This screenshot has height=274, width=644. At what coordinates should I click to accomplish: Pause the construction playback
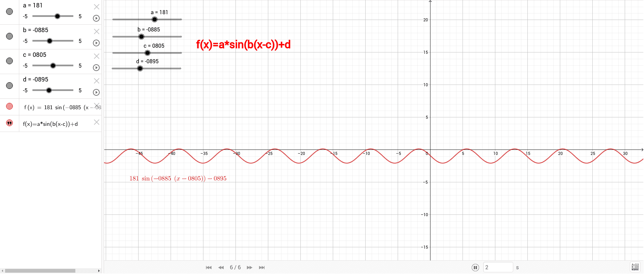pyautogui.click(x=475, y=268)
